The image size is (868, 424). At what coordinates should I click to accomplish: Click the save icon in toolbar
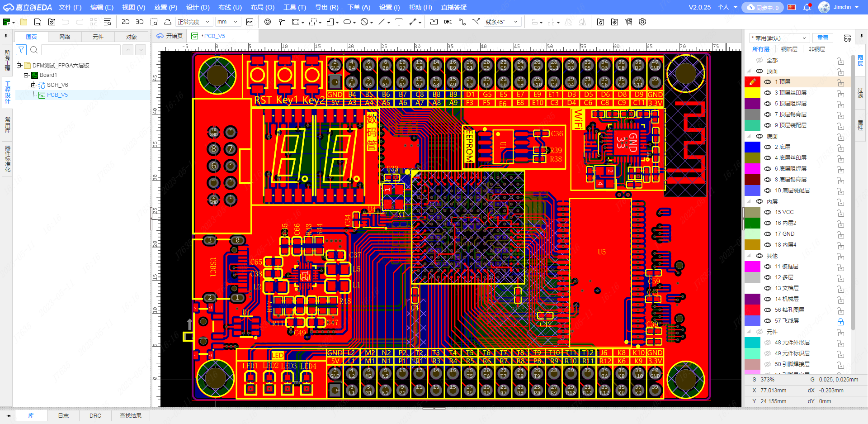[x=38, y=22]
